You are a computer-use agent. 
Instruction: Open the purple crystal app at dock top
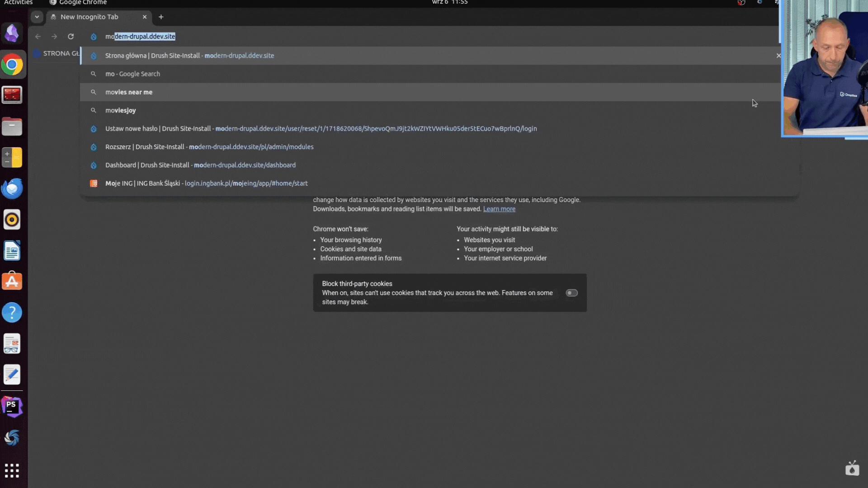[12, 33]
